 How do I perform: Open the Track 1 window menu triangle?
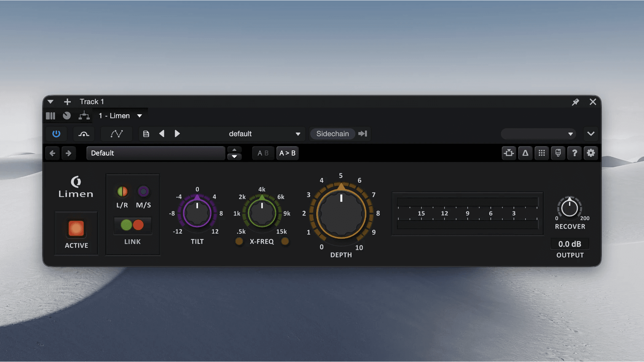(x=51, y=102)
